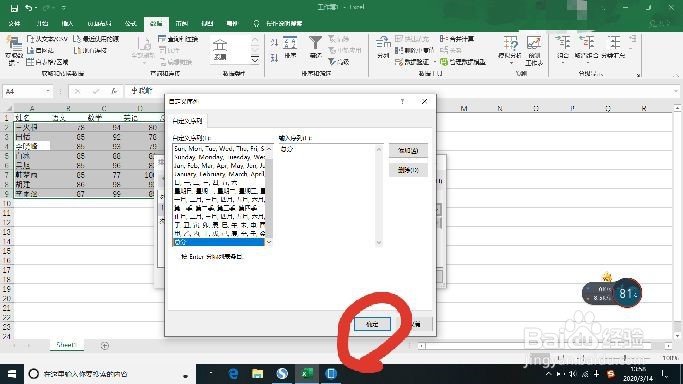The image size is (683, 384).
Task: Open the Excel app in taskbar
Action: pyautogui.click(x=307, y=374)
